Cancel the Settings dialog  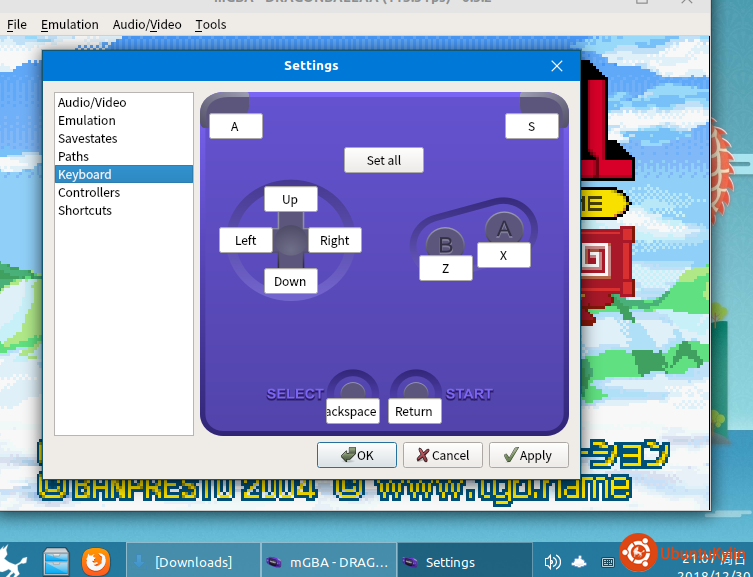(443, 455)
